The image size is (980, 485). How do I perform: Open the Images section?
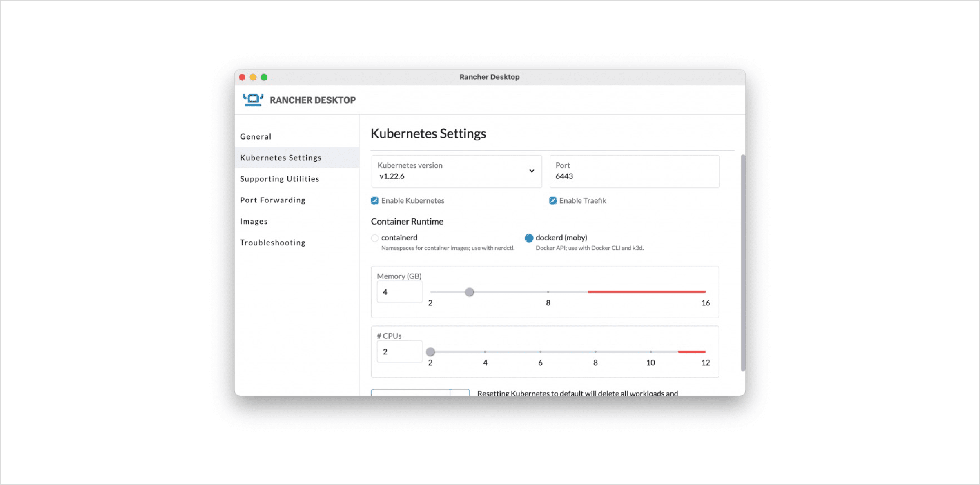click(254, 221)
